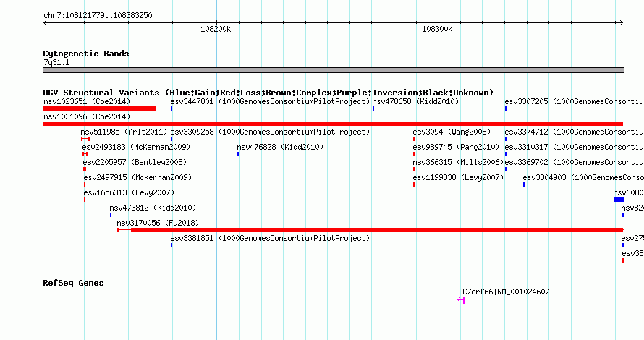Viewport: 644px width, 340px height.
Task: Click the 108200k ruler label
Action: point(216,29)
